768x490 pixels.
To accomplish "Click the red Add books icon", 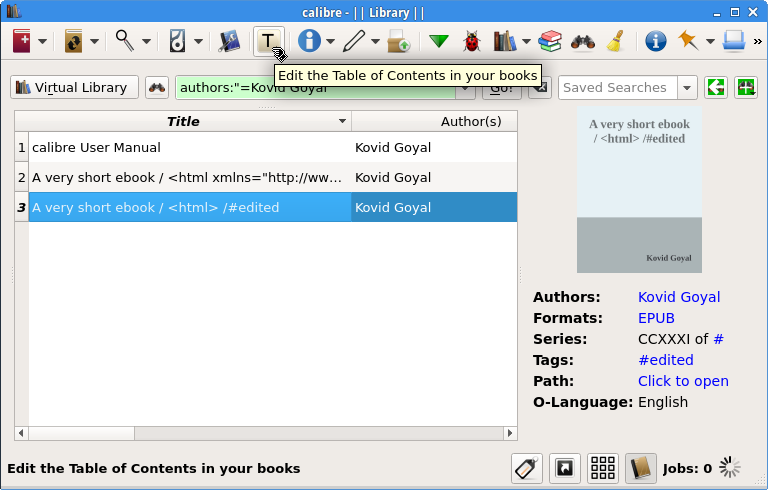I will [22, 41].
